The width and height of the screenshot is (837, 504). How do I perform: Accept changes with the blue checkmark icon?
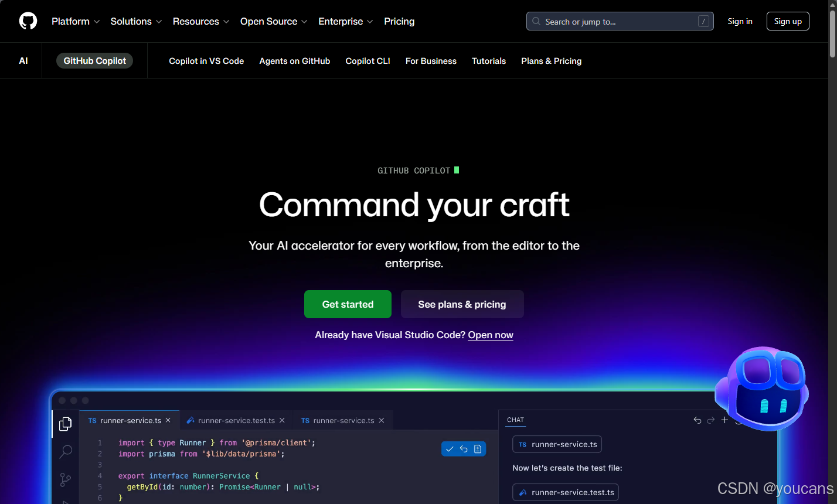tap(450, 449)
